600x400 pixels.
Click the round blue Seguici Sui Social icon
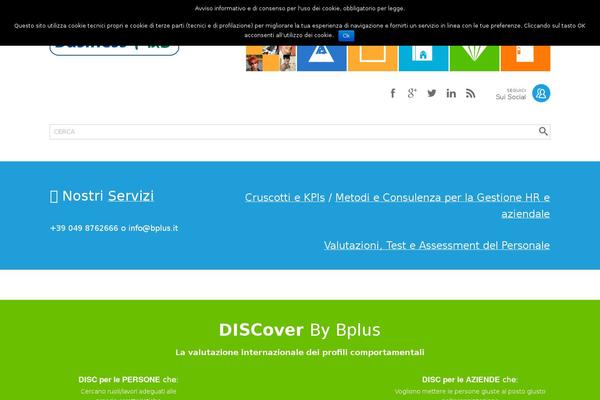pyautogui.click(x=541, y=93)
